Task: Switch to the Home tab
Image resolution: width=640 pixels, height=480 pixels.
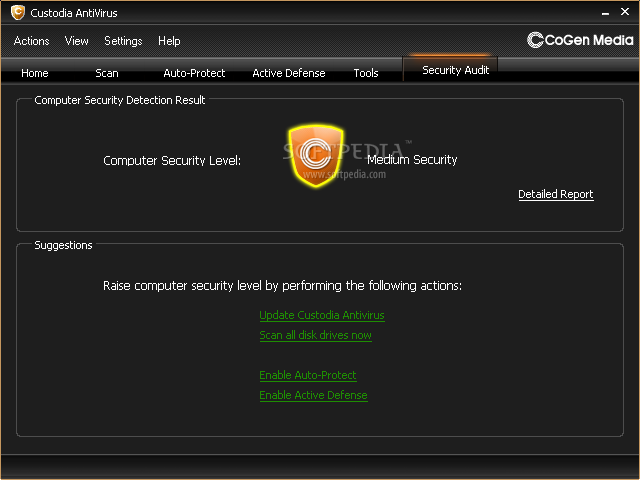Action: point(35,73)
